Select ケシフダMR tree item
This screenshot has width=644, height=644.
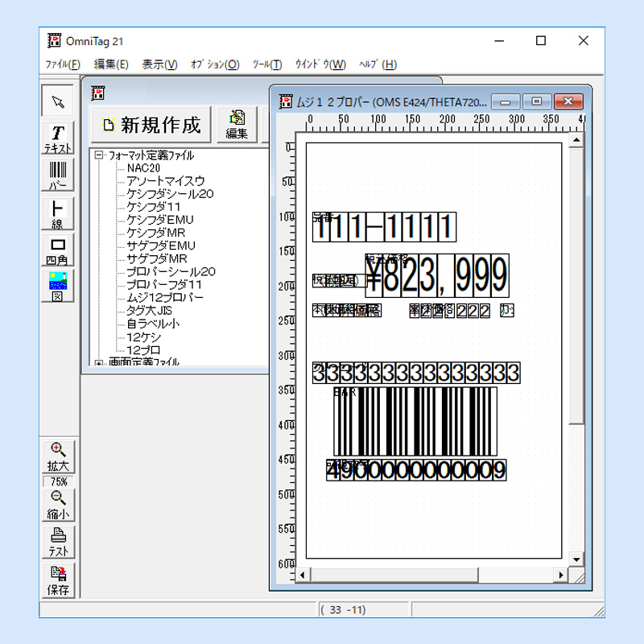[155, 233]
